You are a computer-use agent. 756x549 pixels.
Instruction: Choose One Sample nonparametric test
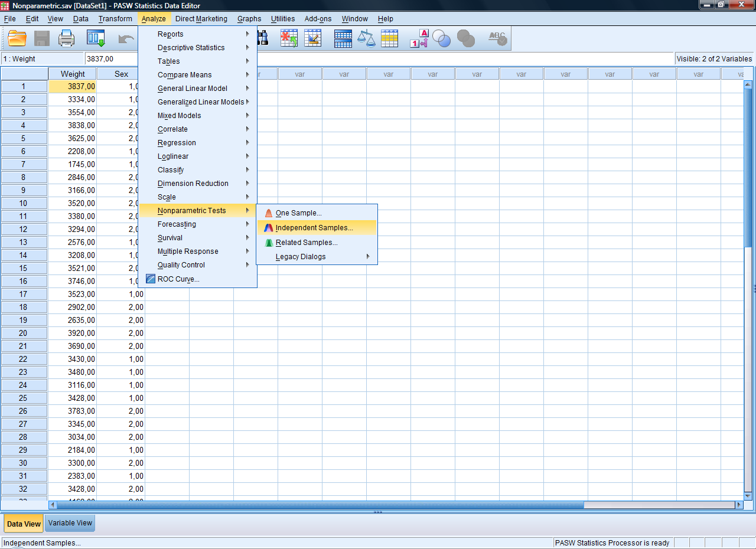317,213
